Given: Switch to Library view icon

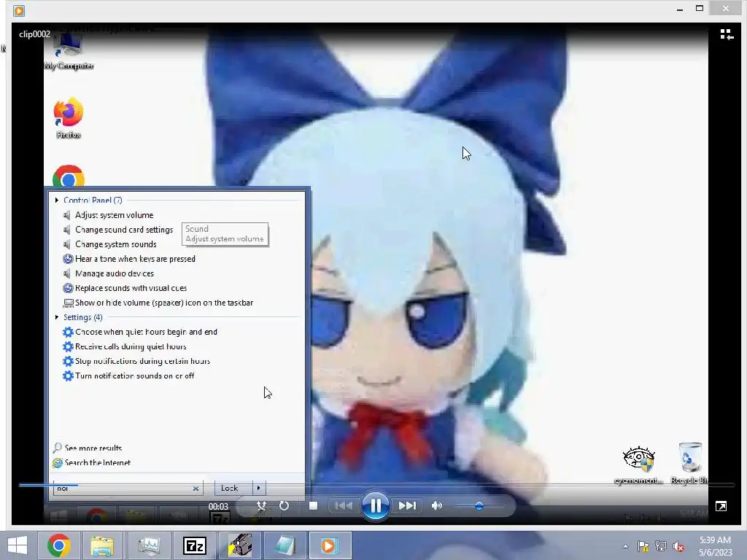Looking at the screenshot, I should (x=727, y=34).
